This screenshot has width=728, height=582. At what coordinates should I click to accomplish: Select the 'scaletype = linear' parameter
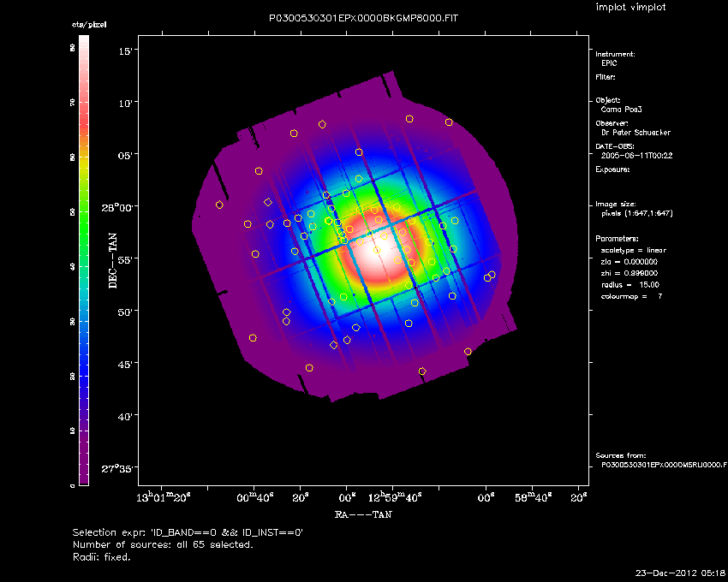click(x=634, y=250)
